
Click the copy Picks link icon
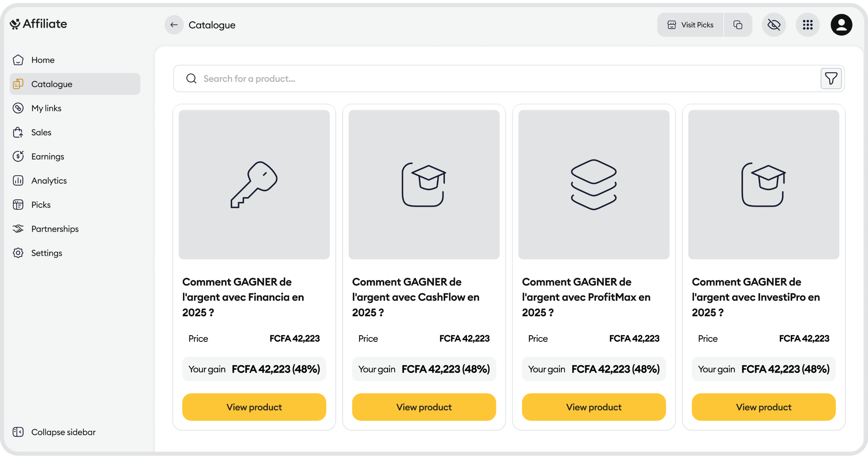click(738, 25)
